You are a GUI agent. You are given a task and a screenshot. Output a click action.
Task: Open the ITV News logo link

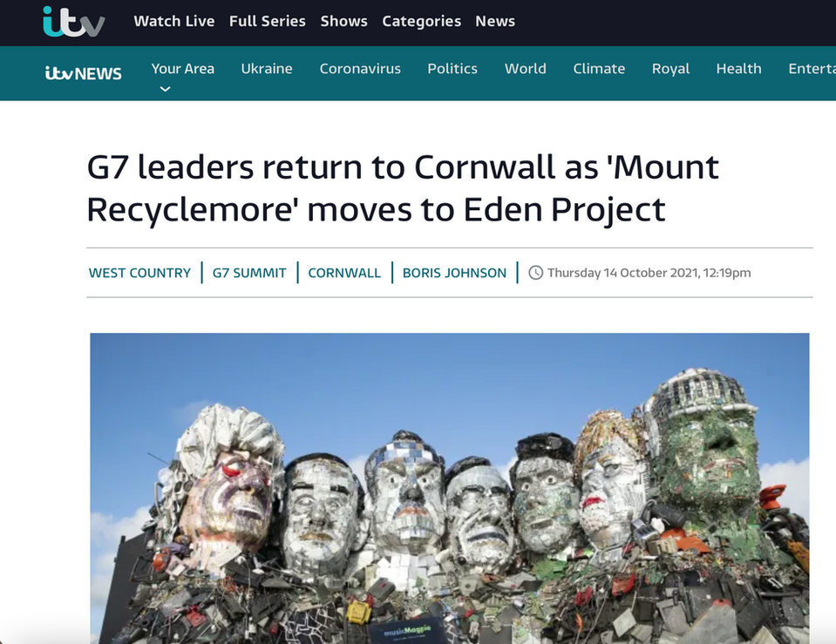point(83,73)
